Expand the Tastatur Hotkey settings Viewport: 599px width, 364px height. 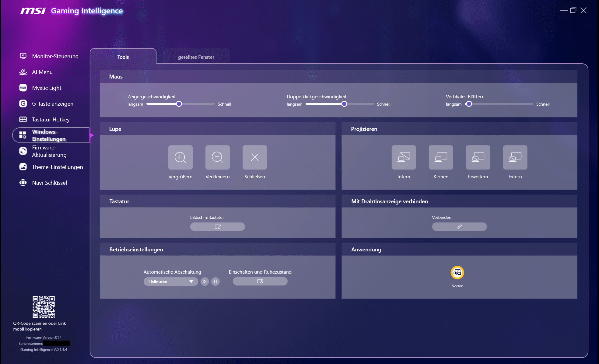[51, 119]
